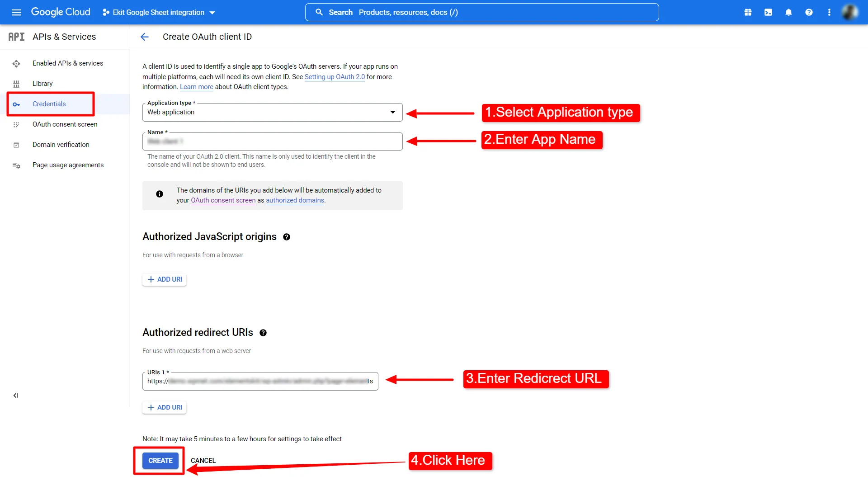Click the Name input field
This screenshot has height=481, width=868.
[272, 141]
